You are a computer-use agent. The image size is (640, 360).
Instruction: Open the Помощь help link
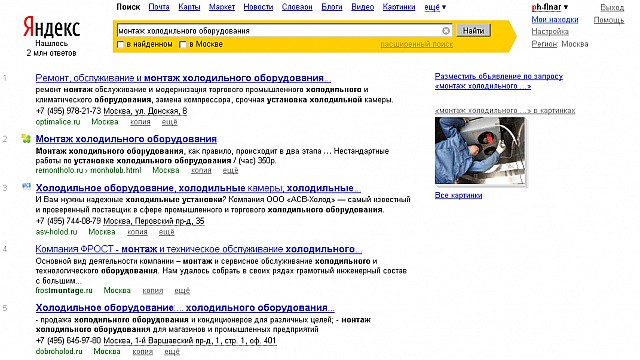click(609, 20)
